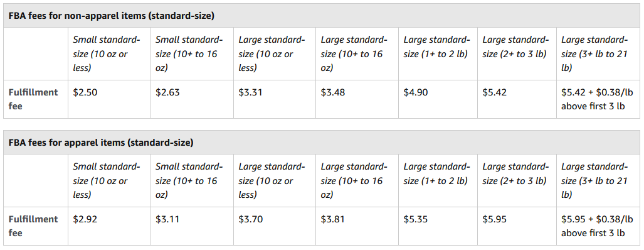Click the $3.48 fulfillment fee value
This screenshot has width=644, height=250.
point(333,92)
